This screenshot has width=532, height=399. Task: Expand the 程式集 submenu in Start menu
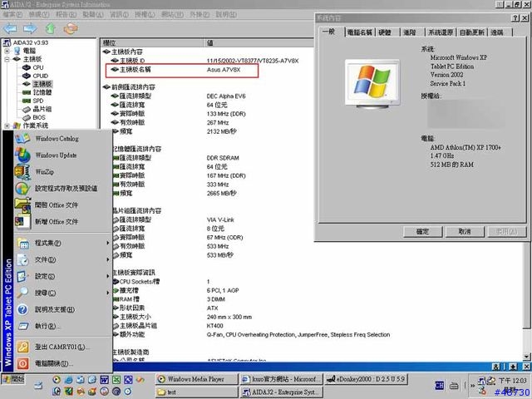pyautogui.click(x=63, y=243)
